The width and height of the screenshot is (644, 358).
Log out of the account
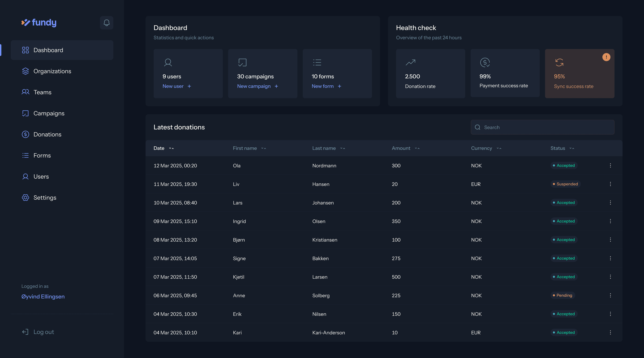pyautogui.click(x=44, y=332)
